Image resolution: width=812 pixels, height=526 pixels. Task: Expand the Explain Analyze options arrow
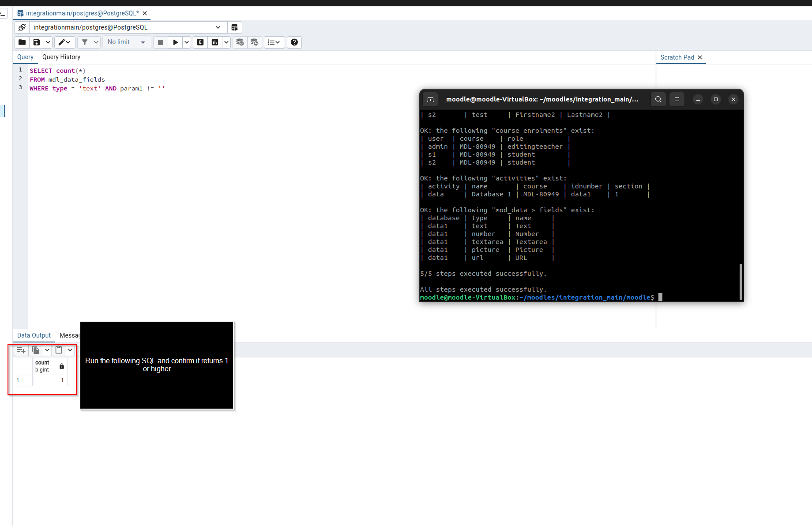click(226, 42)
